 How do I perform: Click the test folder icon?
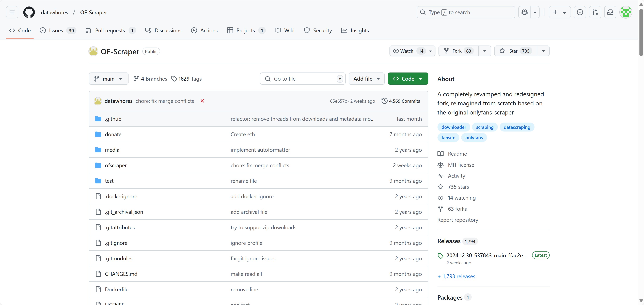point(98,181)
